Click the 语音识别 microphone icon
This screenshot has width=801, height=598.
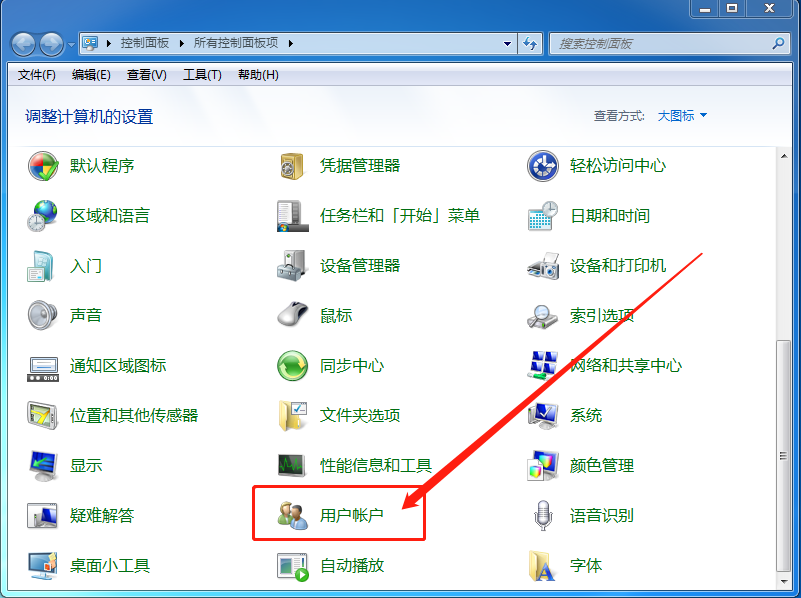(542, 516)
